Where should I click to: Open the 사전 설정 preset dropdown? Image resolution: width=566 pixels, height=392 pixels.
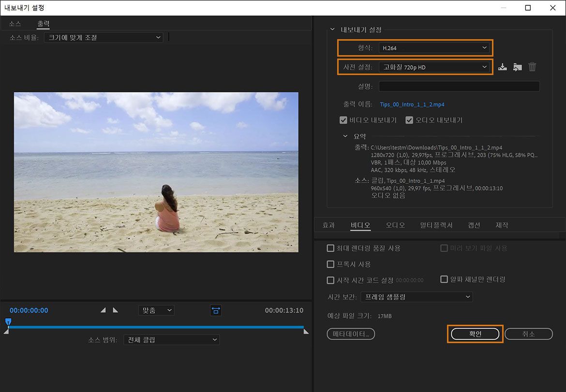point(434,67)
